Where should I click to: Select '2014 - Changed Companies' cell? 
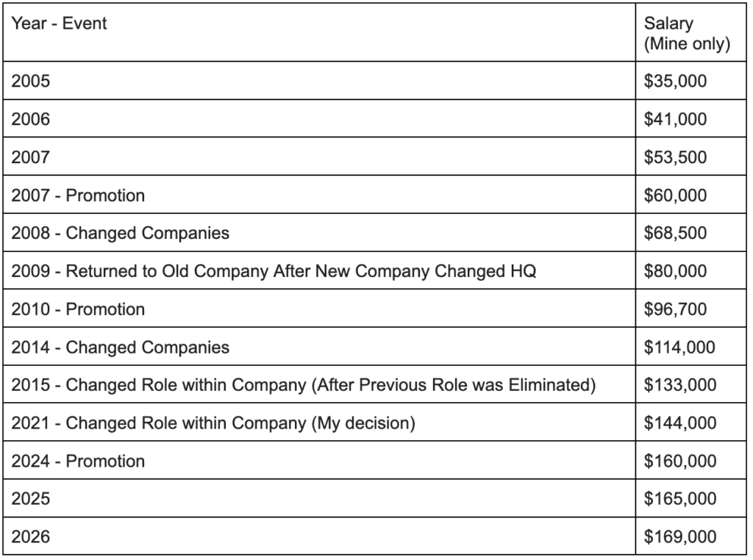click(319, 346)
